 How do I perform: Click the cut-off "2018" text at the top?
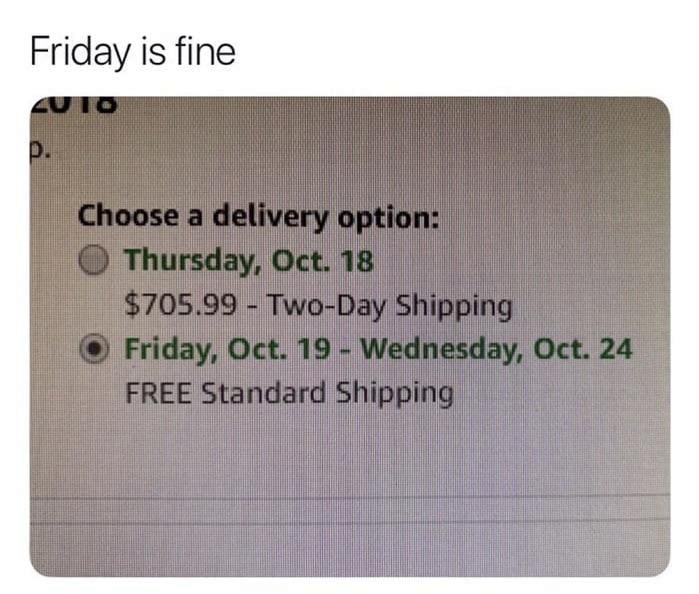tap(78, 104)
